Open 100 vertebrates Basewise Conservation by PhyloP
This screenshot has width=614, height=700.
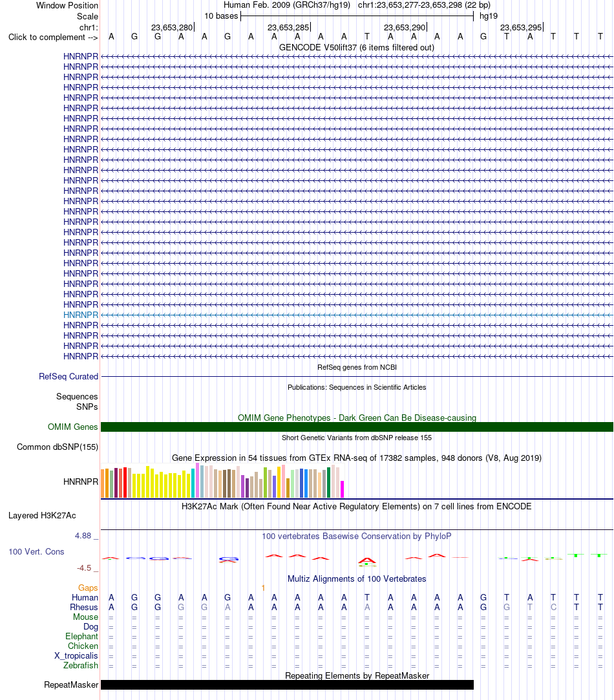pos(356,536)
